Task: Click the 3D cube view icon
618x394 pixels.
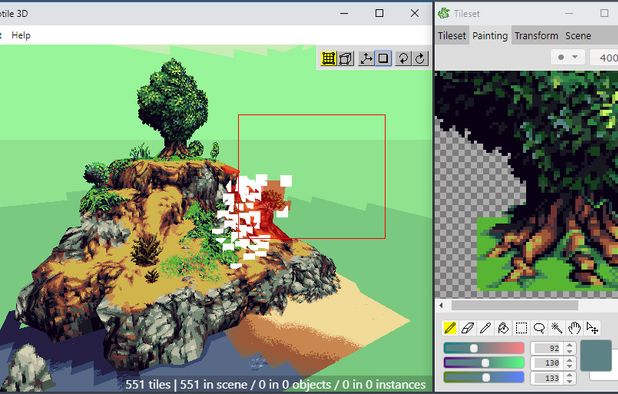Action: click(x=346, y=58)
